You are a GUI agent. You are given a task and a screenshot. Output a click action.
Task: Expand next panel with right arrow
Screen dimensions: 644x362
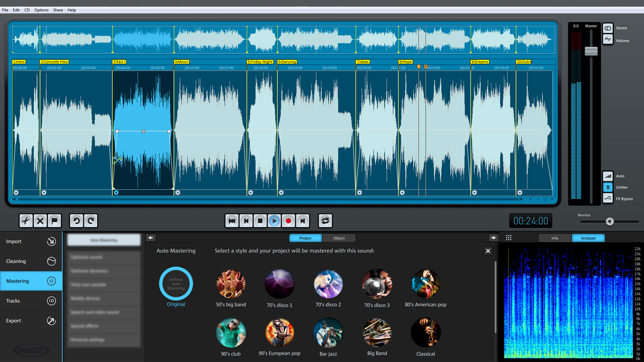click(x=493, y=238)
